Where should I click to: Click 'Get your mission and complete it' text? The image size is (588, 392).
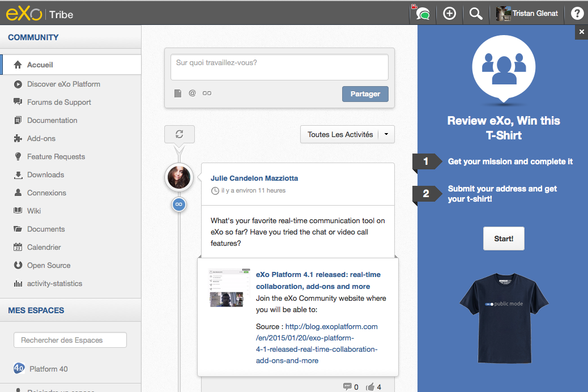click(510, 161)
